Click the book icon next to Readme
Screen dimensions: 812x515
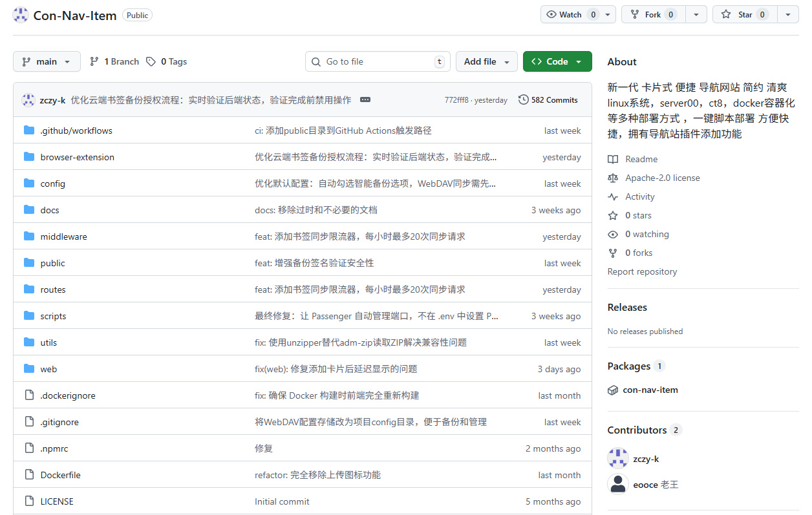613,160
